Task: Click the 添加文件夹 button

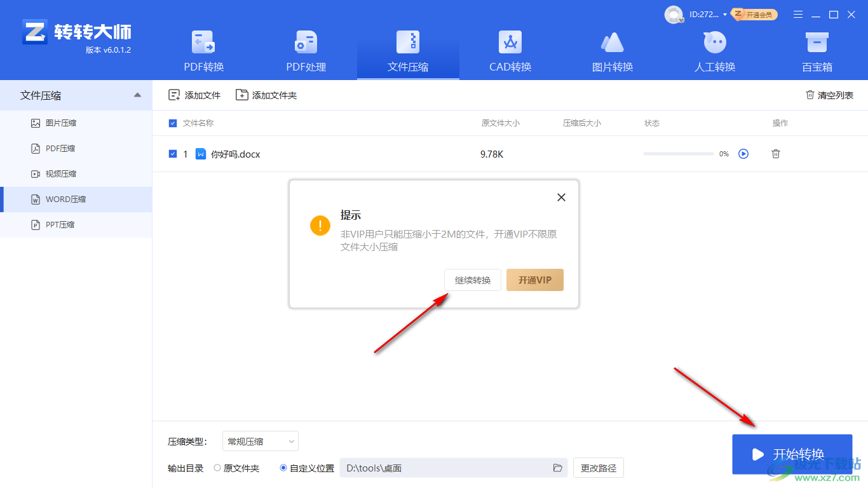Action: [x=266, y=95]
